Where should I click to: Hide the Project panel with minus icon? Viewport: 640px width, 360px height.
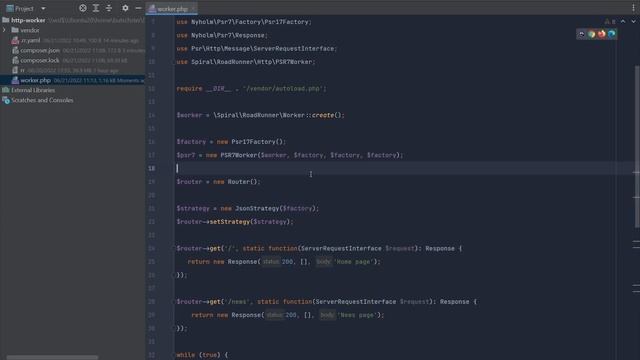tap(138, 8)
